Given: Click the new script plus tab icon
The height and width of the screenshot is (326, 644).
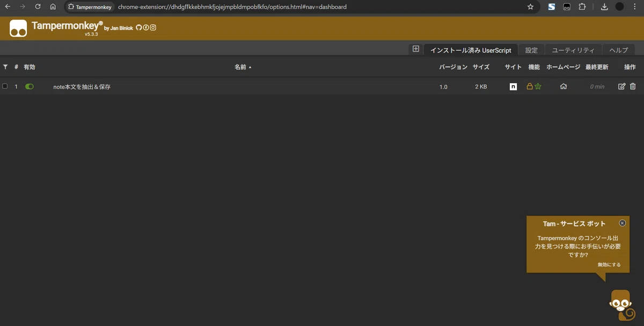Looking at the screenshot, I should 416,49.
